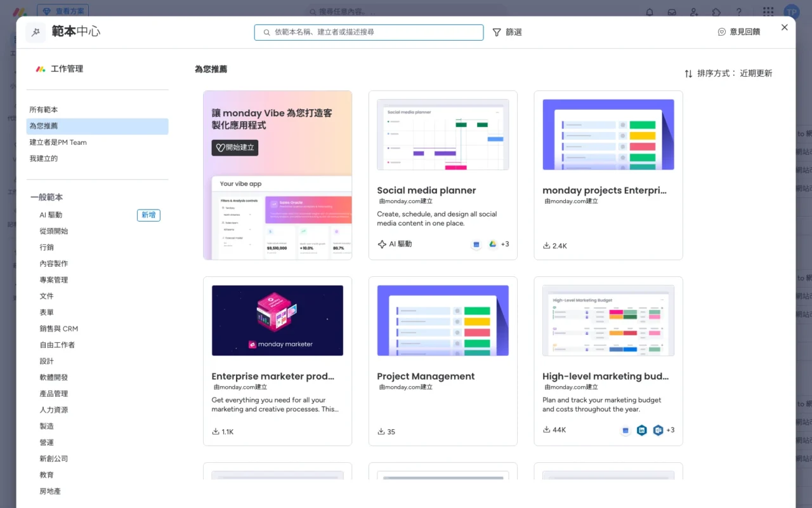Click the Your vibe app preview image
812x508 pixels.
[282, 217]
